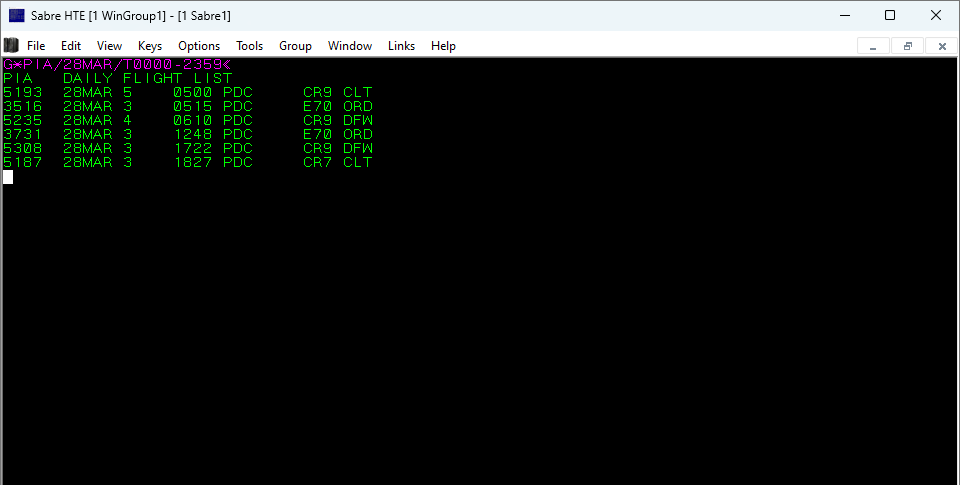
Task: Open the Keys menu
Action: 150,46
